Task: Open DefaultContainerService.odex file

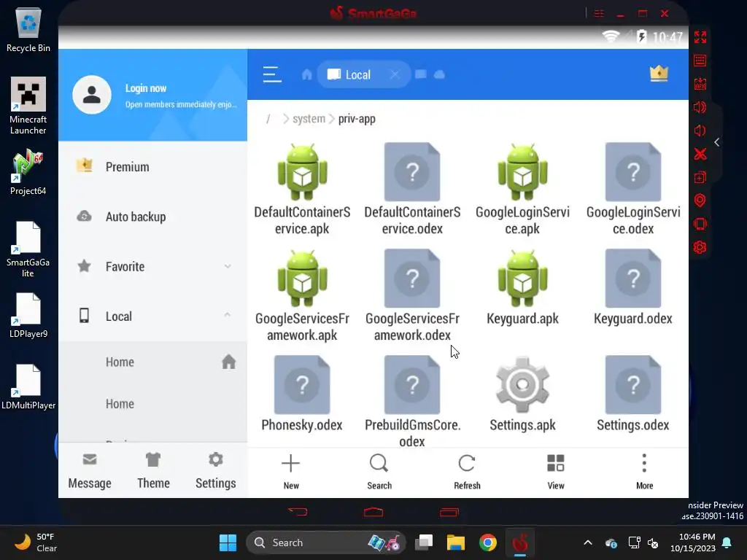Action: click(x=412, y=190)
